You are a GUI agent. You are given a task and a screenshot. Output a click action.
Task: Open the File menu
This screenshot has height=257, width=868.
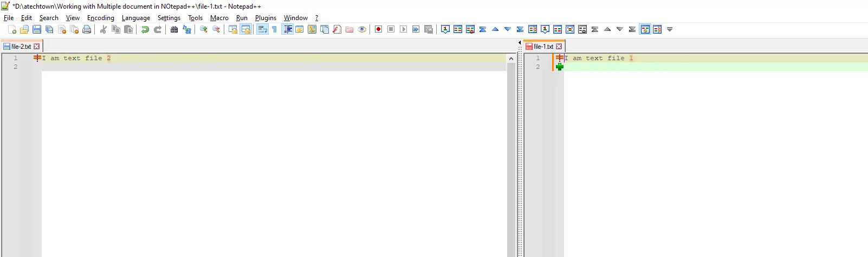(9, 18)
